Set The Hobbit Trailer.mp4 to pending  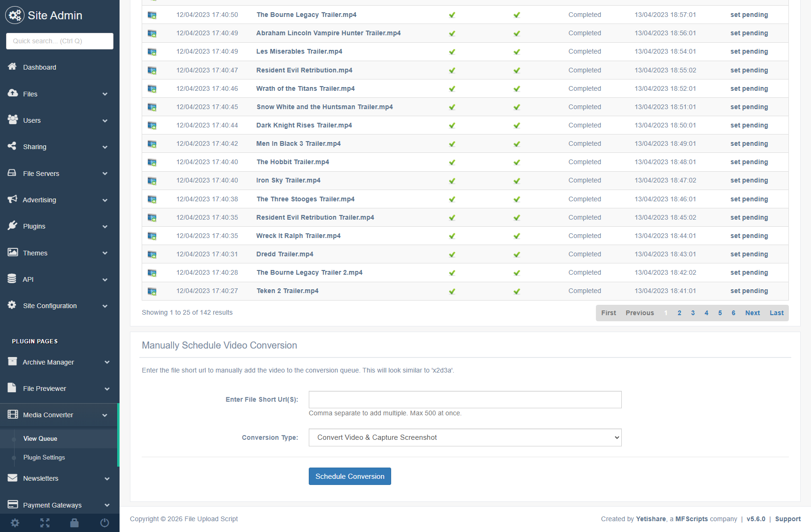pos(749,162)
